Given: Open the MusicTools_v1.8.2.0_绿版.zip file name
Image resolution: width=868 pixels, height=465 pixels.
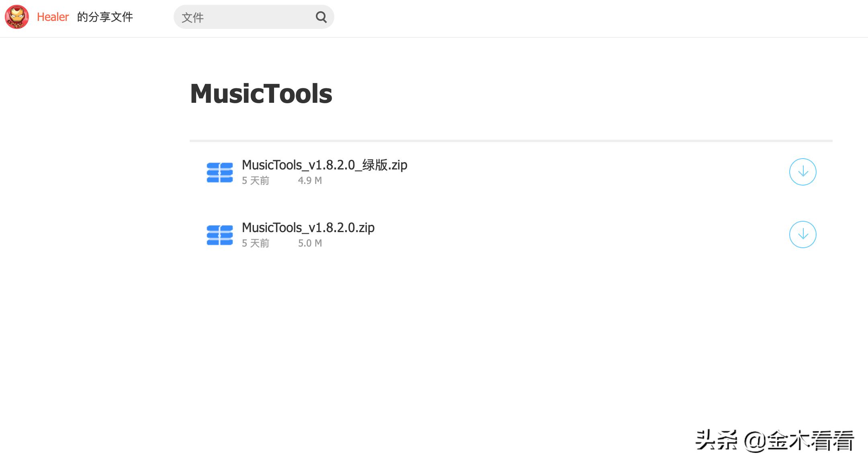Looking at the screenshot, I should (x=324, y=165).
